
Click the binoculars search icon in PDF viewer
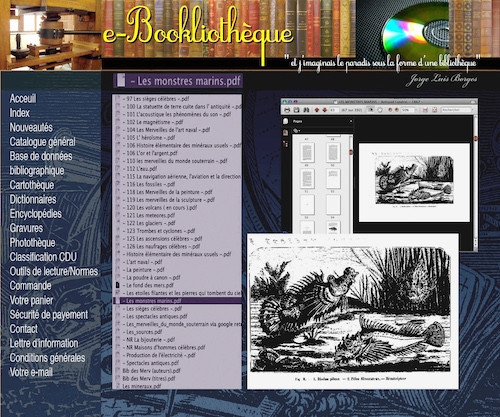[x=306, y=110]
